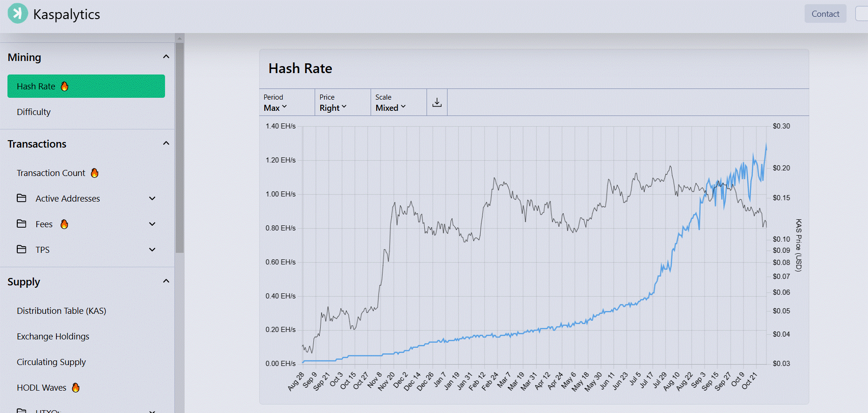Image resolution: width=868 pixels, height=413 pixels.
Task: Download the Hash Rate chart data
Action: tap(437, 102)
